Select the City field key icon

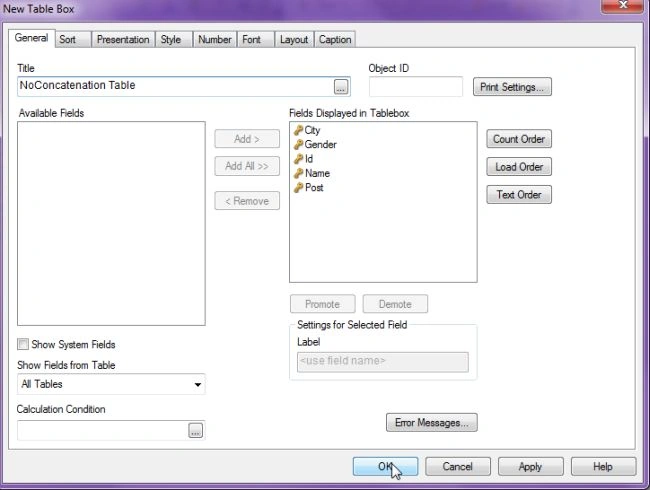point(298,130)
